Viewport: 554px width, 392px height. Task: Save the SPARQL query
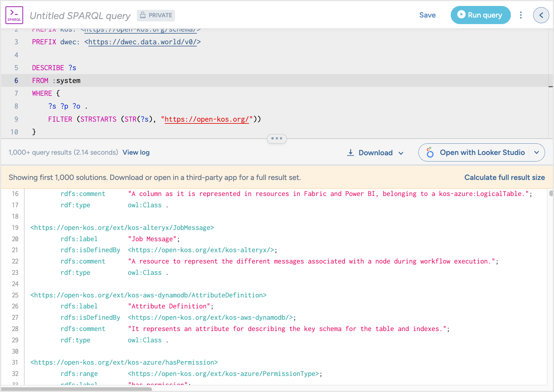pos(427,15)
